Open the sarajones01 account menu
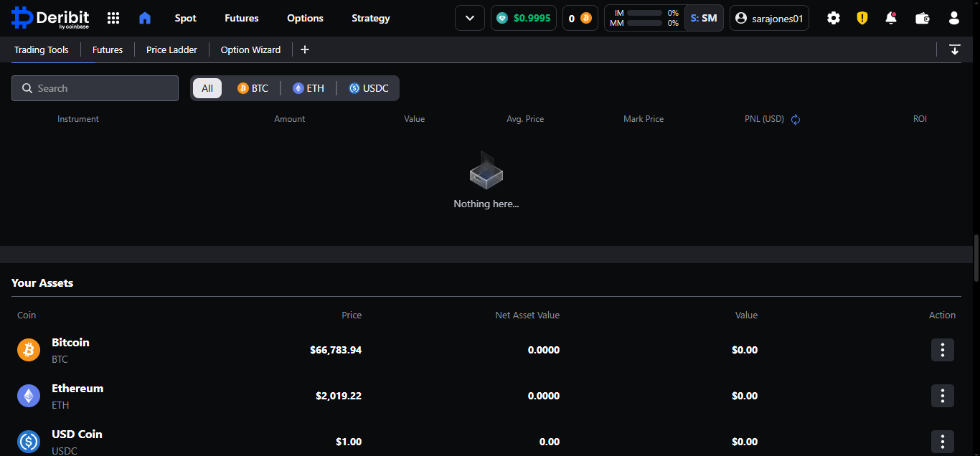The width and height of the screenshot is (980, 456). pyautogui.click(x=769, y=18)
